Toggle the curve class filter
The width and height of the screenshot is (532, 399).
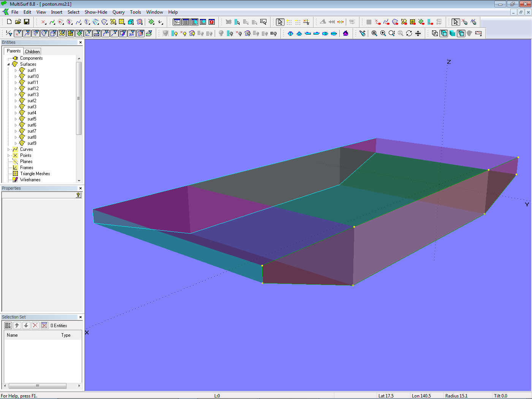click(27, 33)
